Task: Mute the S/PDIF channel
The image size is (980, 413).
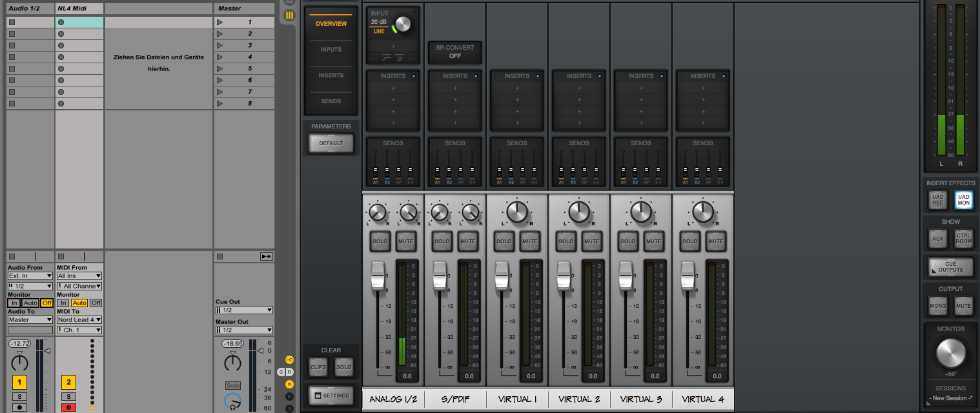Action: 467,241
